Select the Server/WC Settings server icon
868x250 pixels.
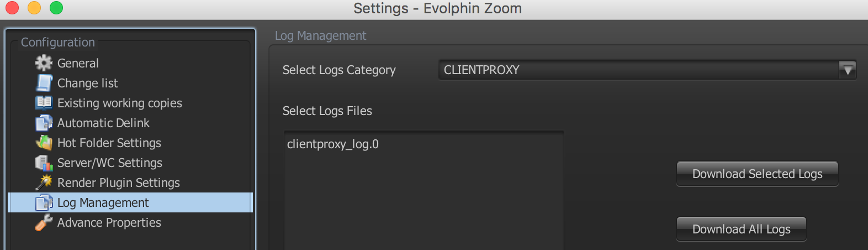pyautogui.click(x=44, y=163)
